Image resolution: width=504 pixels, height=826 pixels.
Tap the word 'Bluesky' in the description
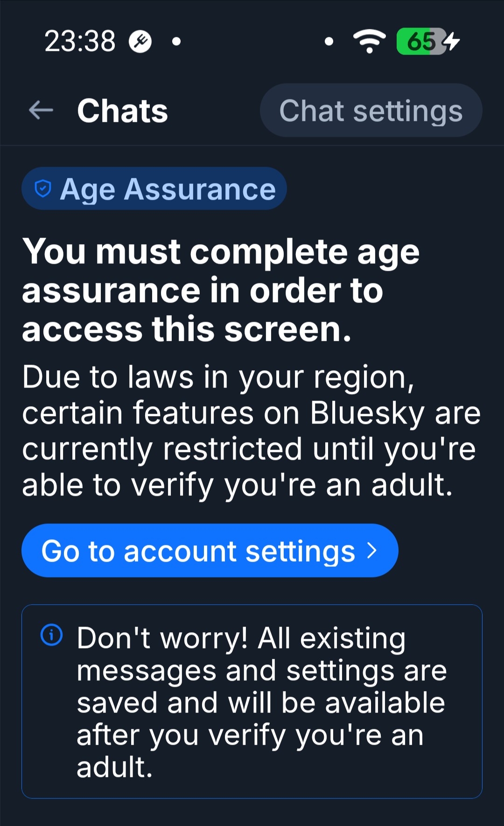pos(367,413)
